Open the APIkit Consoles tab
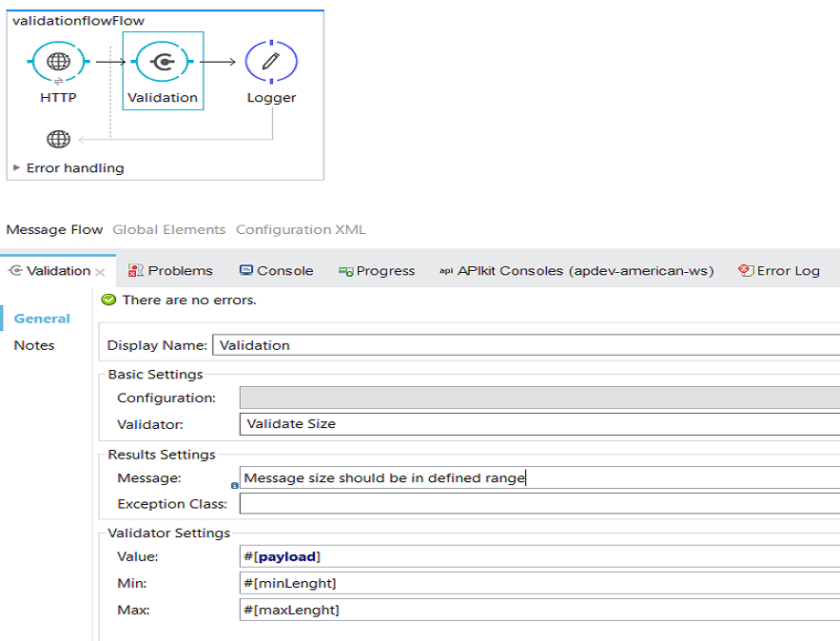Viewport: 840px width, 641px height. (576, 271)
